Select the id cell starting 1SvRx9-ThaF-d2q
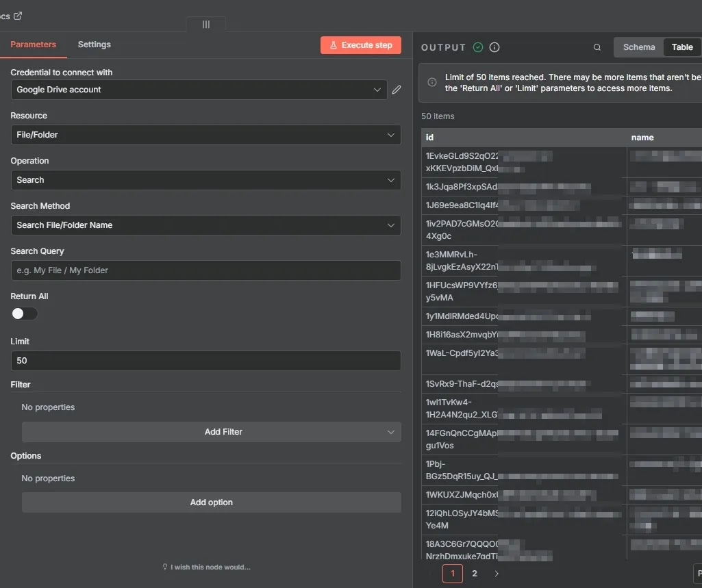Viewport: 702px width, 588px height. [524, 384]
